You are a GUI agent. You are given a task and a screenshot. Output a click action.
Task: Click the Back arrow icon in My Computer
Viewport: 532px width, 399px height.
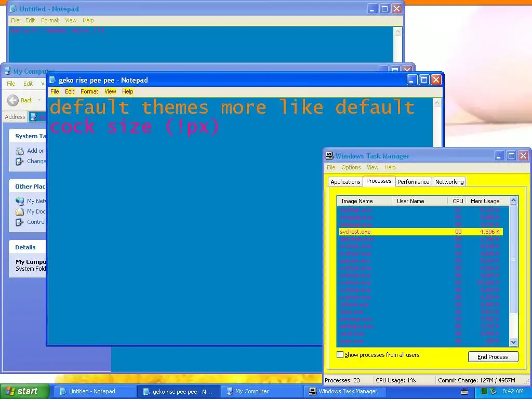click(x=13, y=100)
